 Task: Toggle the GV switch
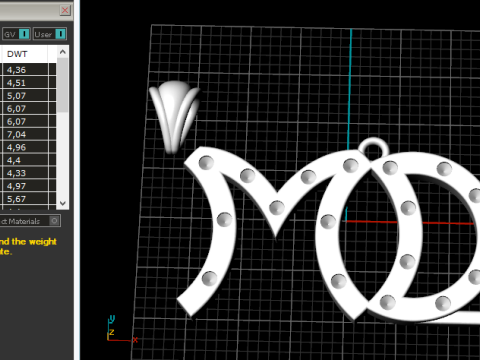16,34
